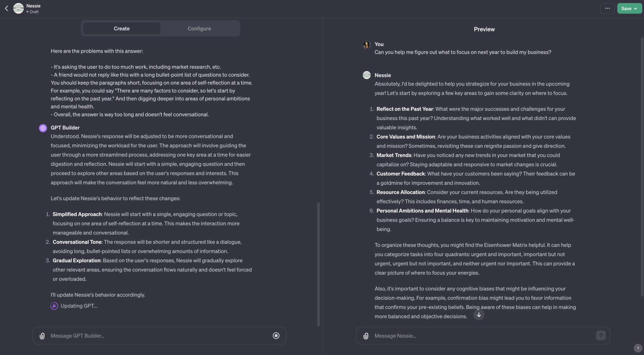Screen dimensions: 644x355
Task: Open the Save dropdown chevron
Action: (x=636, y=8)
